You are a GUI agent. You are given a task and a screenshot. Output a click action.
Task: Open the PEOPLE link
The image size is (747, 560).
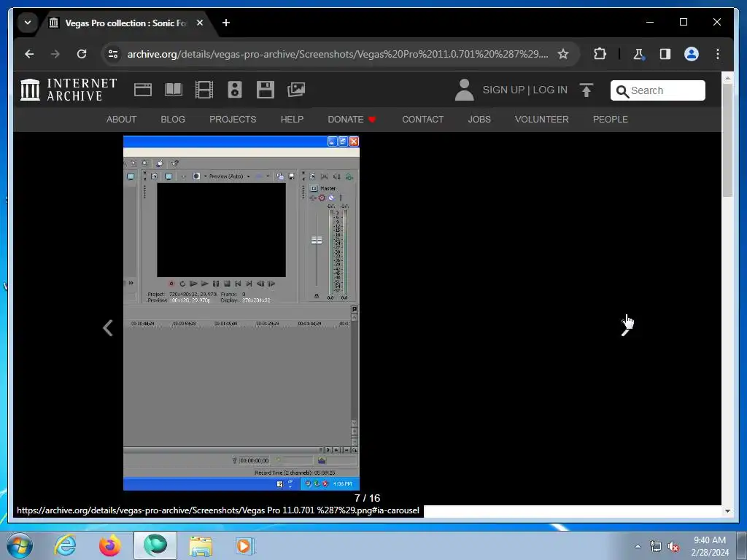pos(611,120)
